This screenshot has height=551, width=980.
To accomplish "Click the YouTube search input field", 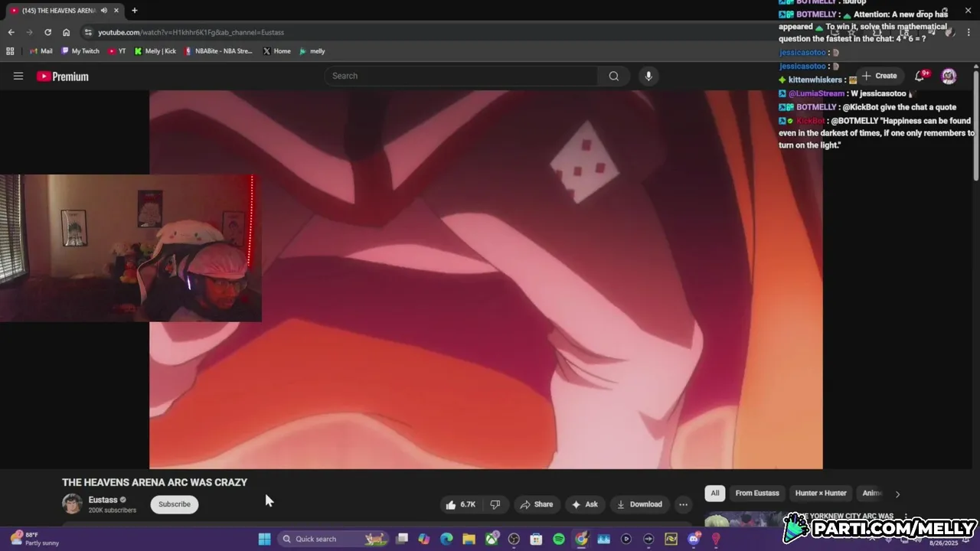I will pyautogui.click(x=461, y=76).
